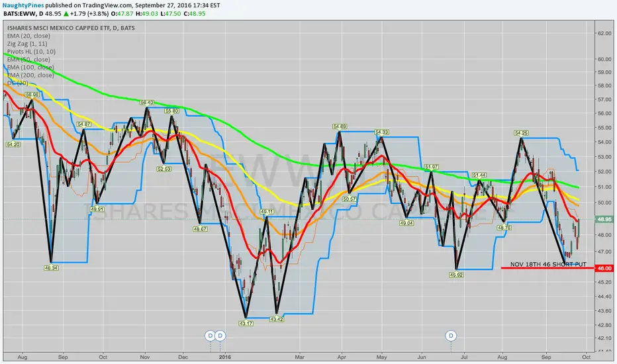Click the 54.25 pivot high label
The width and height of the screenshot is (617, 364).
[521, 133]
